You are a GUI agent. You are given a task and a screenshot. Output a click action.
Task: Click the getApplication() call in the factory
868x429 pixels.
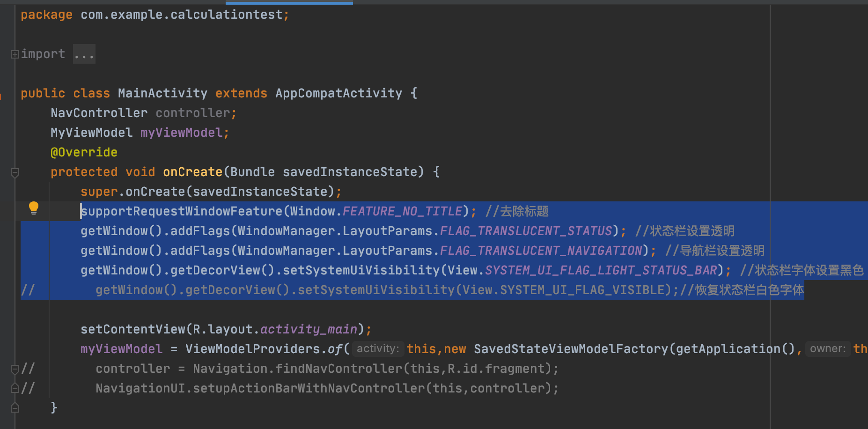pos(735,349)
